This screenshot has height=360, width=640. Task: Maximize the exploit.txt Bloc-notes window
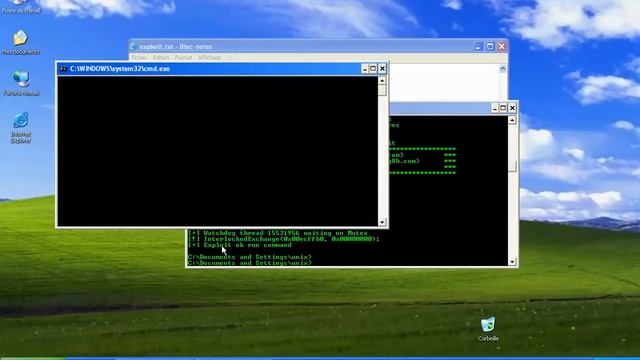tap(490, 47)
